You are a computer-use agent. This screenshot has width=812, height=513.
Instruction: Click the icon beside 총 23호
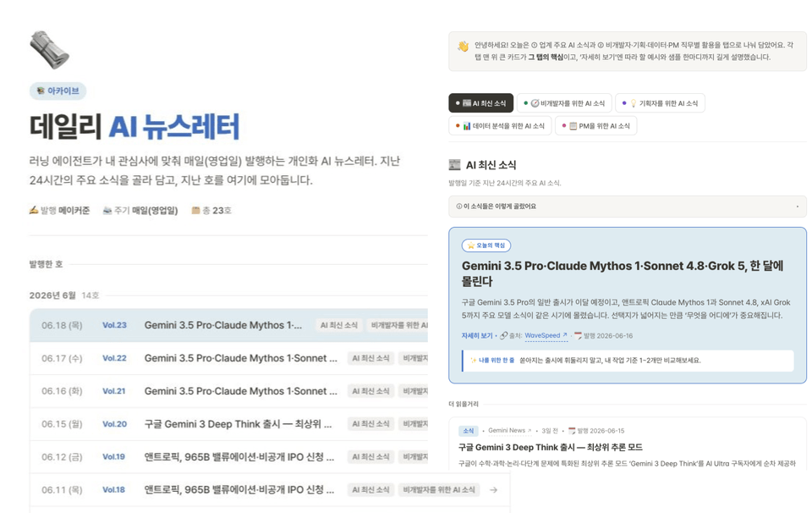point(195,211)
